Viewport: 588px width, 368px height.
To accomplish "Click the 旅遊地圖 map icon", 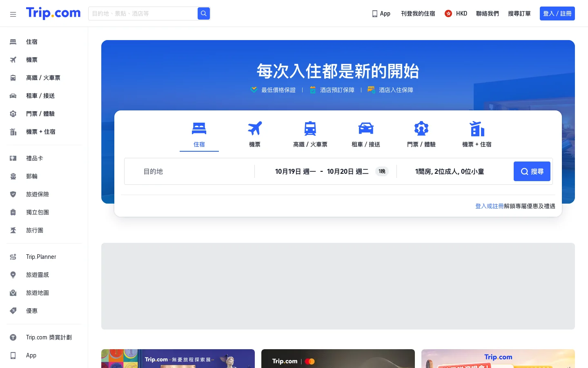I will click(13, 293).
